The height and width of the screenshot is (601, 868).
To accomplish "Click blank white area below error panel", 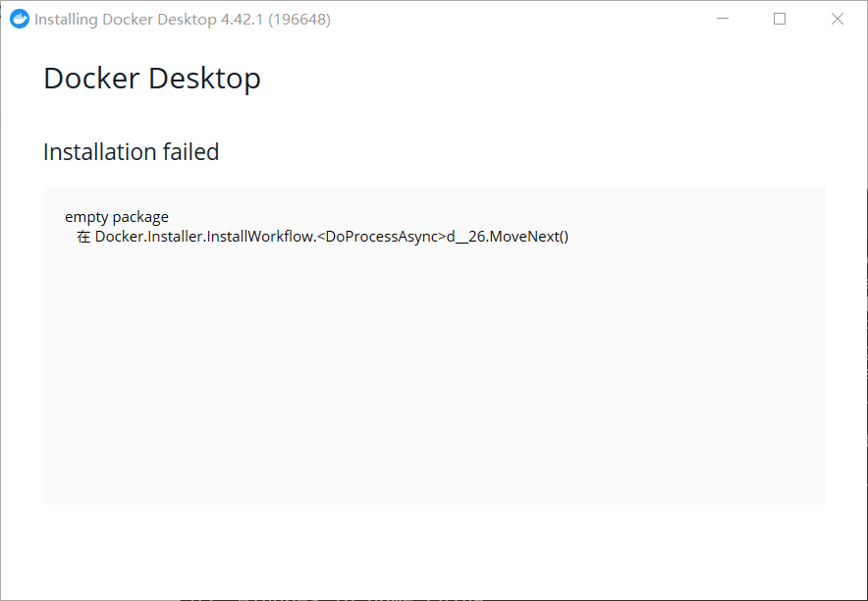I will pos(434,551).
